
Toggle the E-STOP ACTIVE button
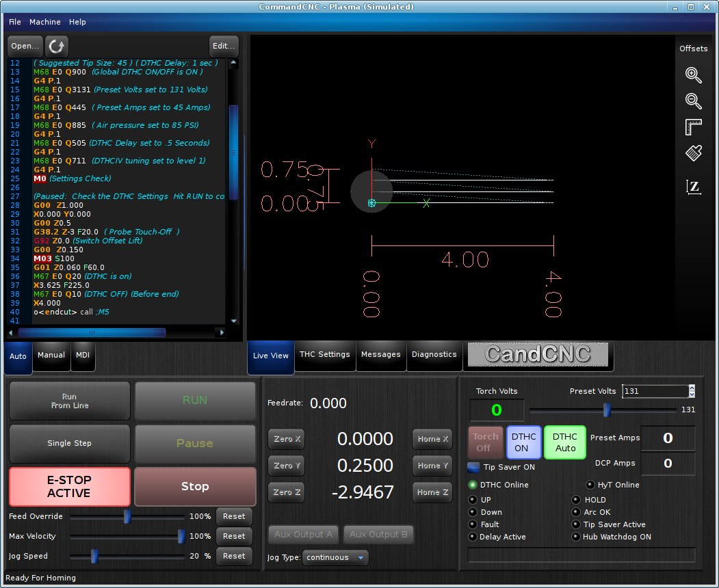click(70, 486)
